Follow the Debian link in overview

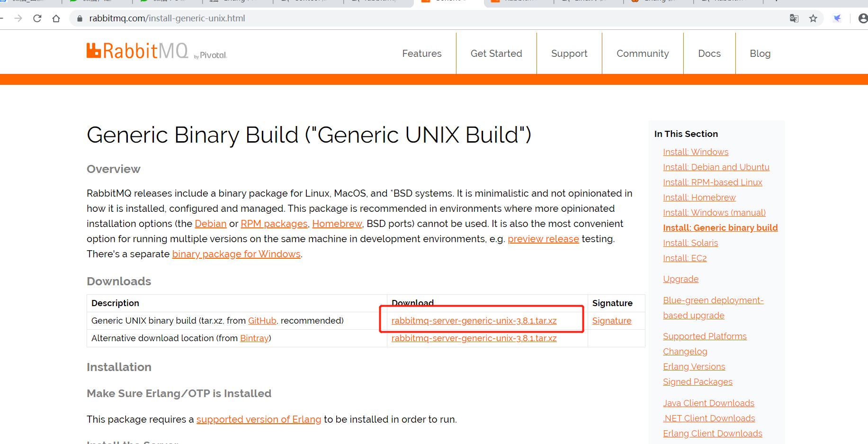211,224
